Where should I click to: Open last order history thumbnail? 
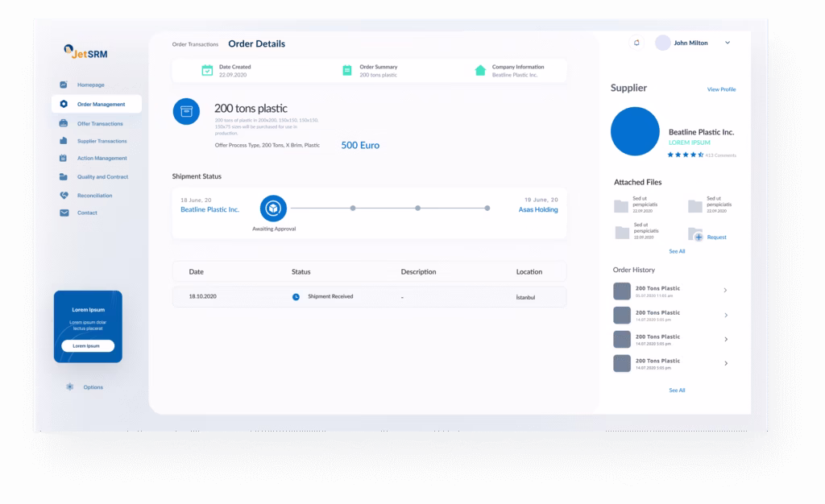(622, 363)
